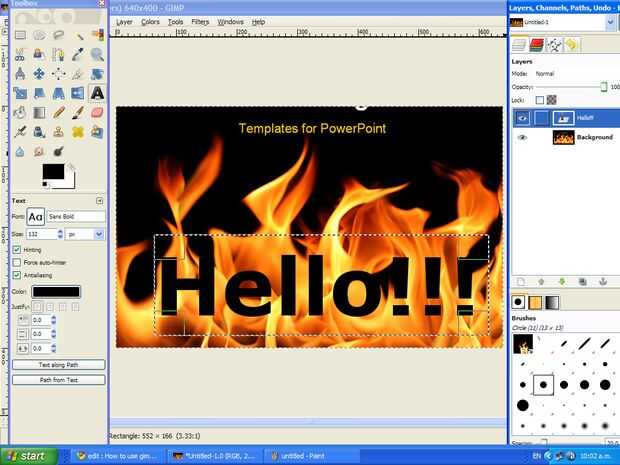Select the Foreground Select tool
The width and height of the screenshot is (620, 465).
click(x=39, y=55)
